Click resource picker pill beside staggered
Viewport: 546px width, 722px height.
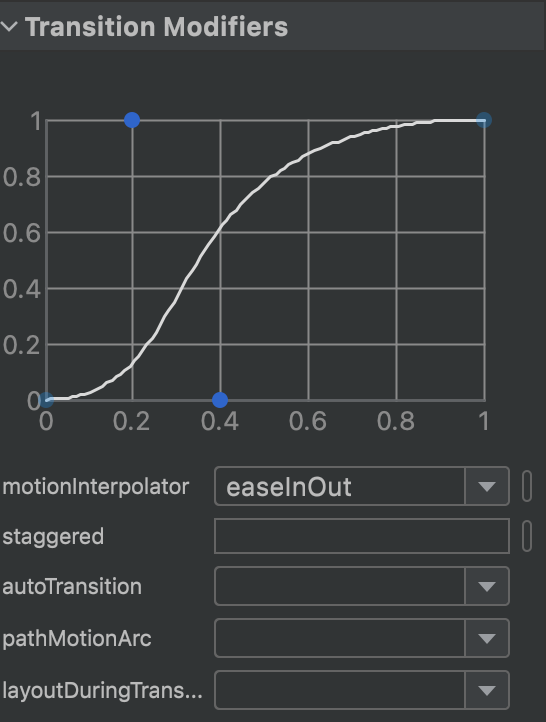[527, 536]
